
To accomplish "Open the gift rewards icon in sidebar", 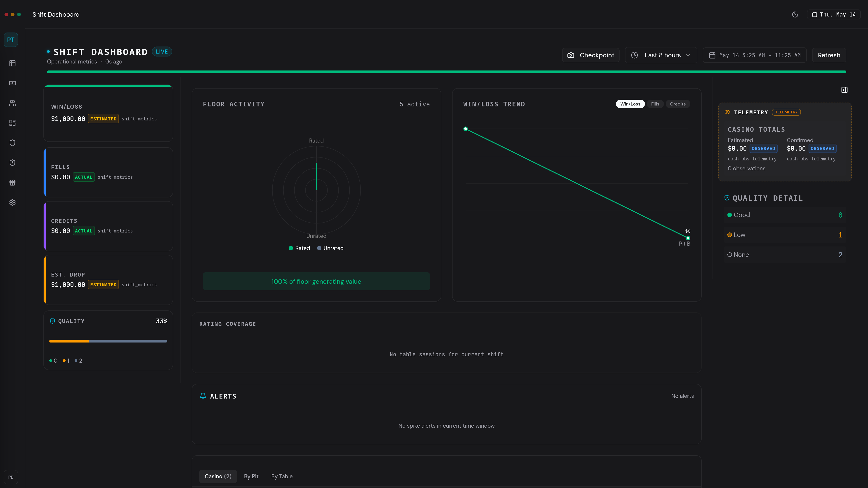I will pos(12,183).
